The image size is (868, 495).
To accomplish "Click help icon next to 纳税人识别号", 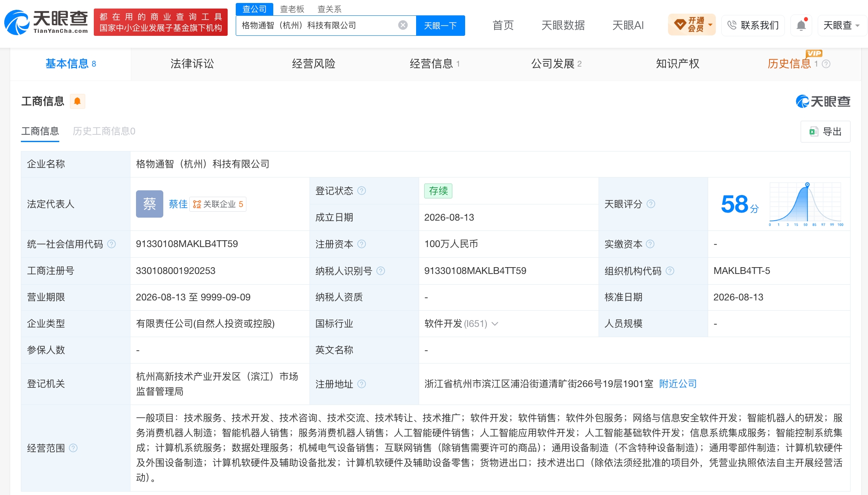I will pos(381,271).
